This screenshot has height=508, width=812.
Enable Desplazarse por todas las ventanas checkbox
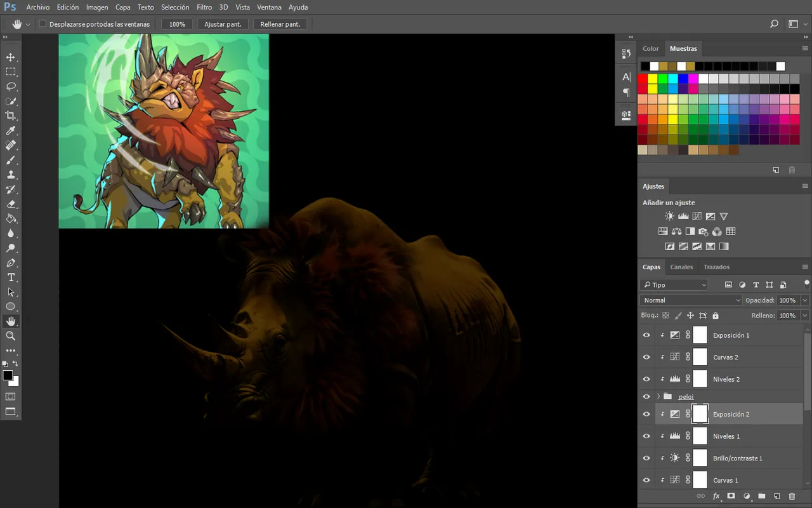[43, 24]
